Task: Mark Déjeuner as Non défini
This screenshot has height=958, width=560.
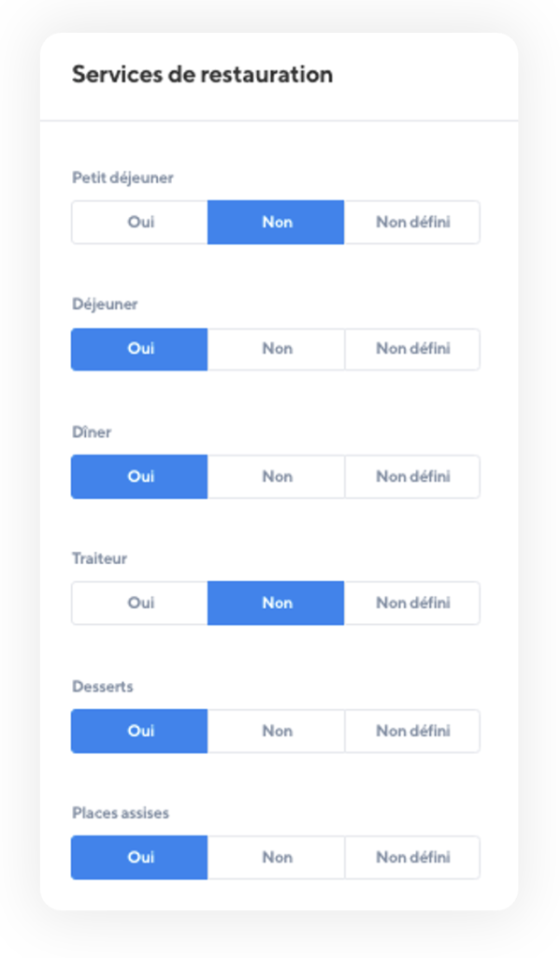Action: pyautogui.click(x=412, y=350)
